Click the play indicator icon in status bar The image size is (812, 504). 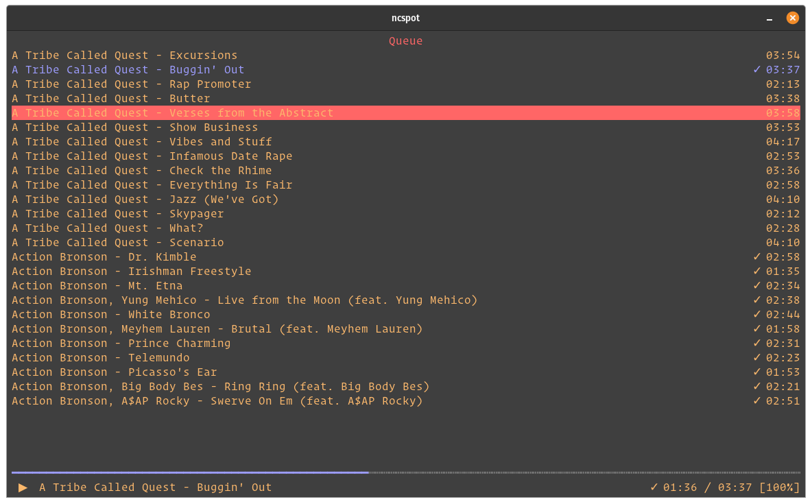(x=23, y=488)
